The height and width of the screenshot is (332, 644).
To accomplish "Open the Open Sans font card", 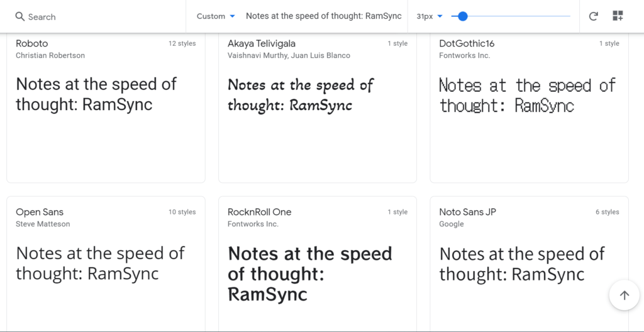I will [106, 264].
